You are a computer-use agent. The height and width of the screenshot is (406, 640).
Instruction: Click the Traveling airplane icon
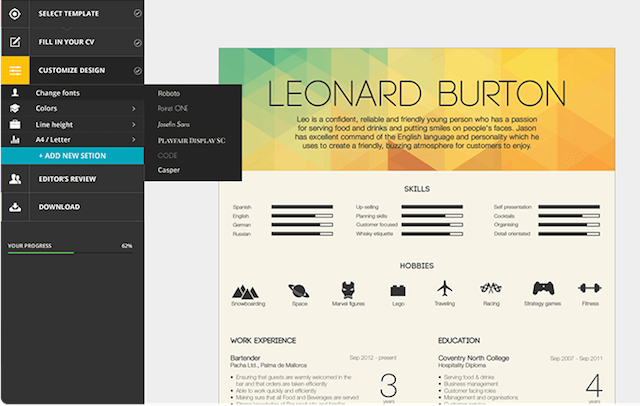click(444, 288)
